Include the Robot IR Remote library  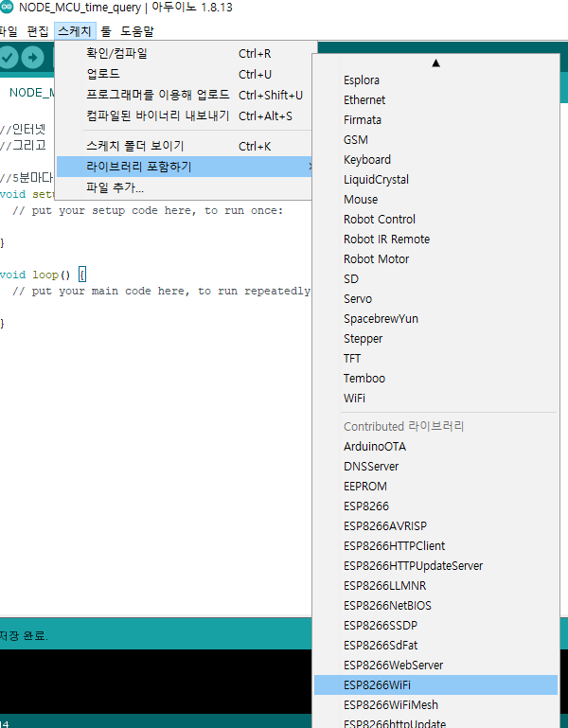(435, 240)
